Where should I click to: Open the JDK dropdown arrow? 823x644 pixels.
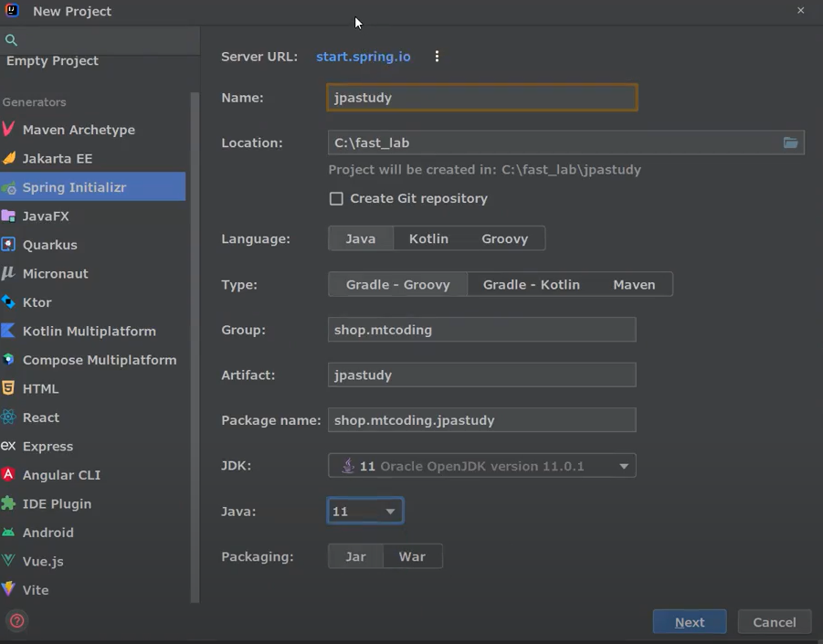pyautogui.click(x=624, y=466)
